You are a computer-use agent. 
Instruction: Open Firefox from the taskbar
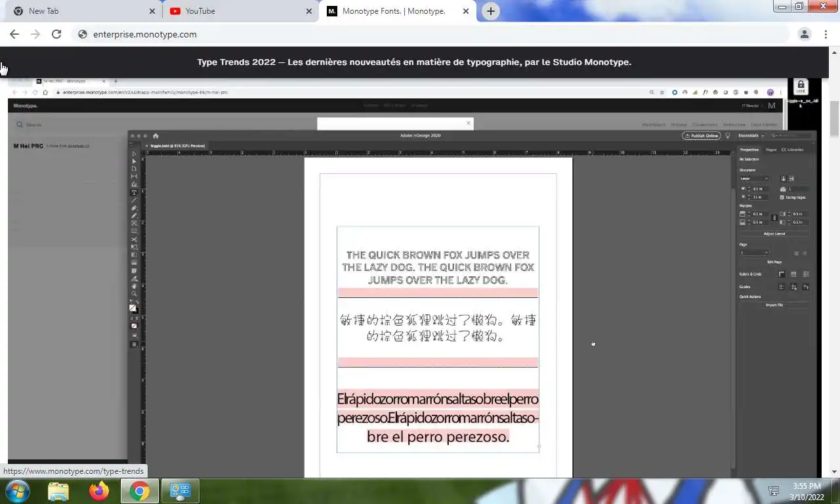[x=99, y=491]
